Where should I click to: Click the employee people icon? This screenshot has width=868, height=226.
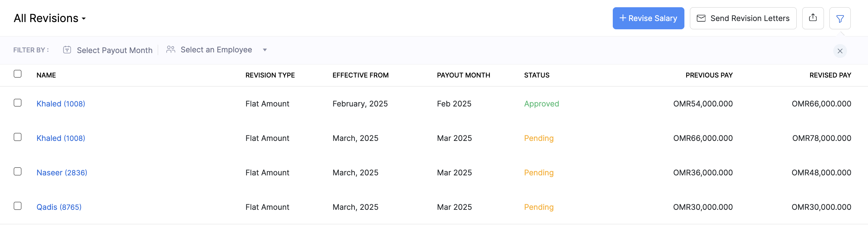[170, 50]
